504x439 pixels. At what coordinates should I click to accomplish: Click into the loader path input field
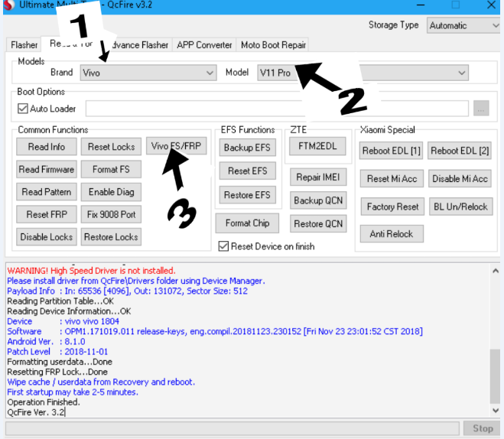[x=277, y=109]
